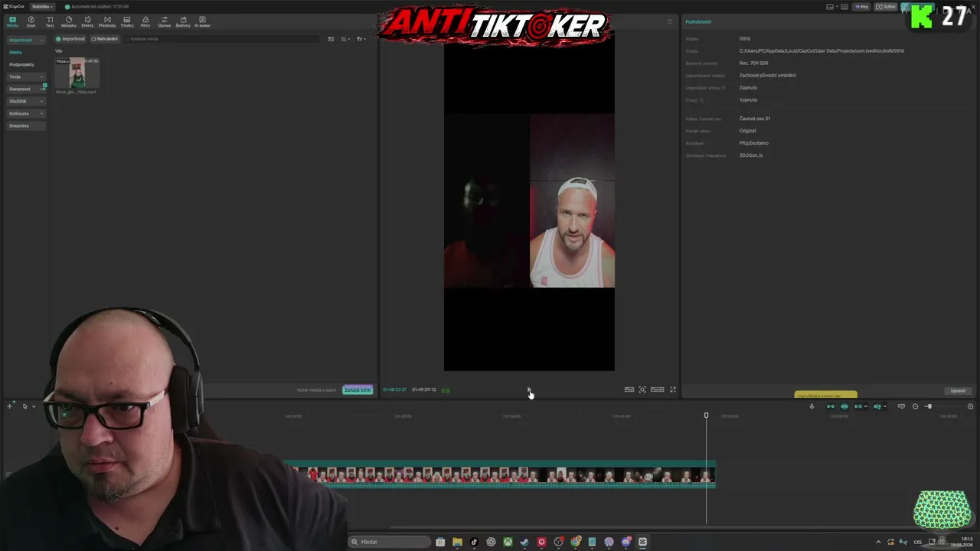Select the imported tiktok video thumbnail
The image size is (980, 551).
pos(77,73)
